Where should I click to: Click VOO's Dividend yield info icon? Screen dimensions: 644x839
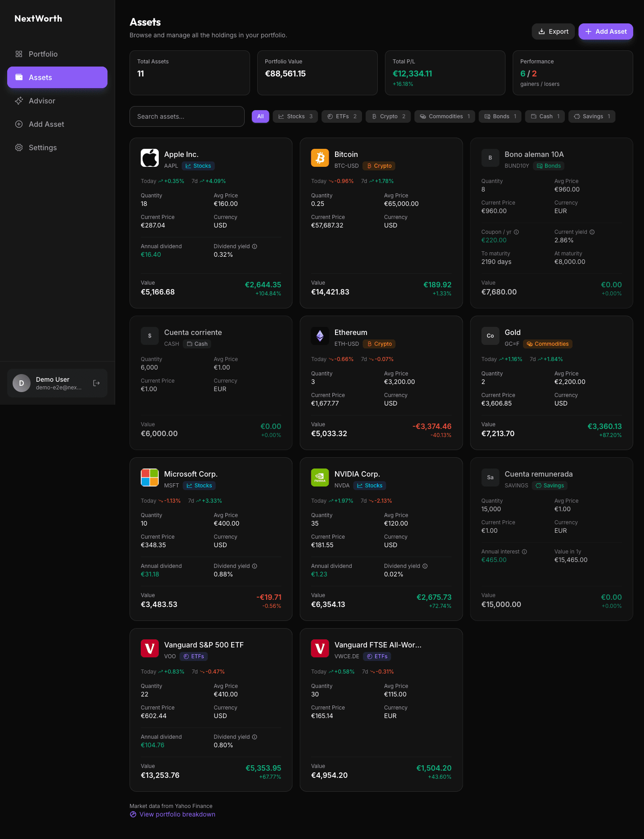pyautogui.click(x=255, y=737)
